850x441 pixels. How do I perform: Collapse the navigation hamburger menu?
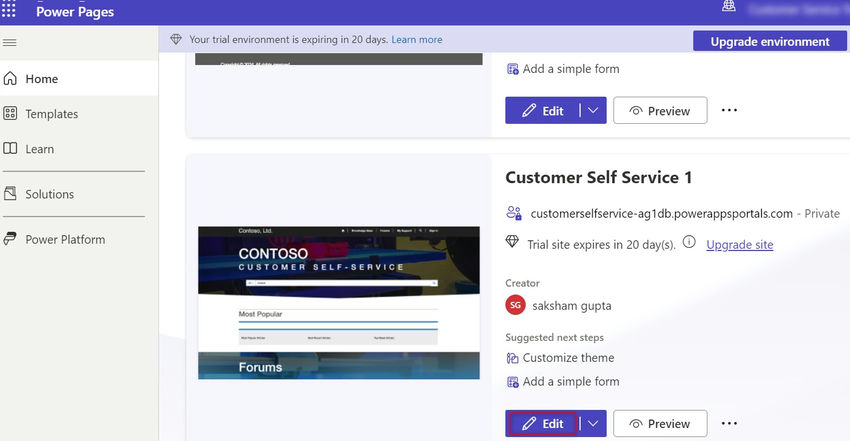(9, 42)
